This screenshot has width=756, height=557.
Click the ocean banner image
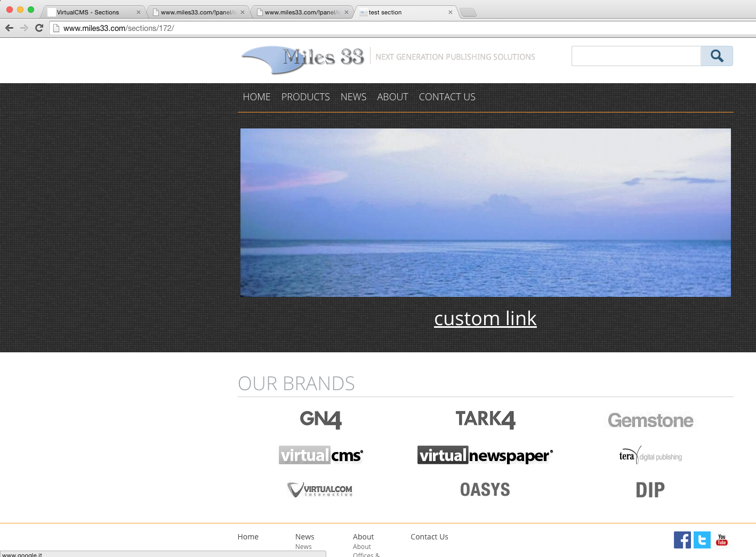(x=485, y=212)
